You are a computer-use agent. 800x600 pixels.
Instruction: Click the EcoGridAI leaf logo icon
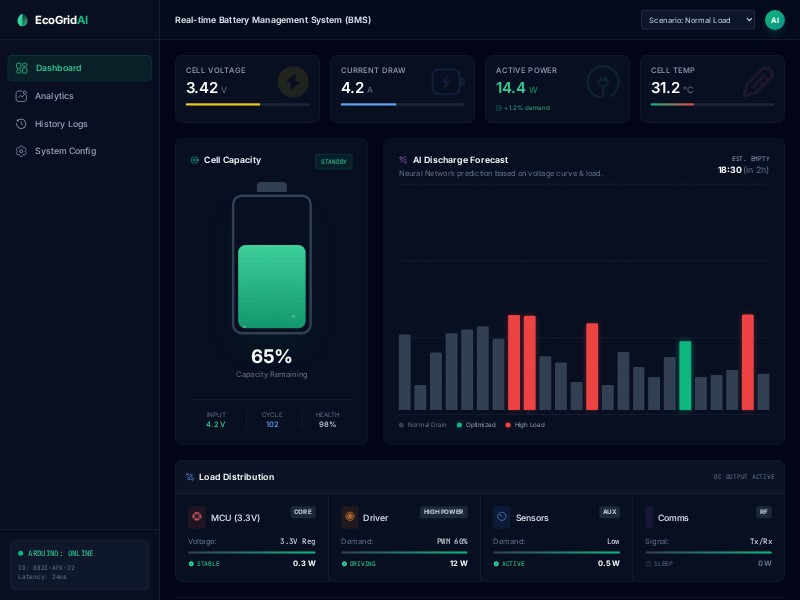coord(22,20)
